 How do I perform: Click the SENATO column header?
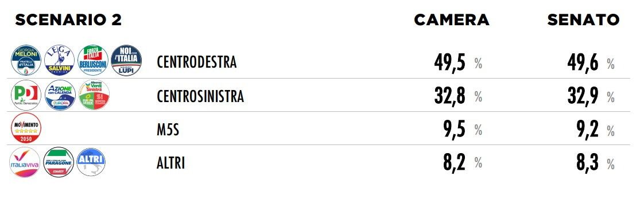click(583, 19)
